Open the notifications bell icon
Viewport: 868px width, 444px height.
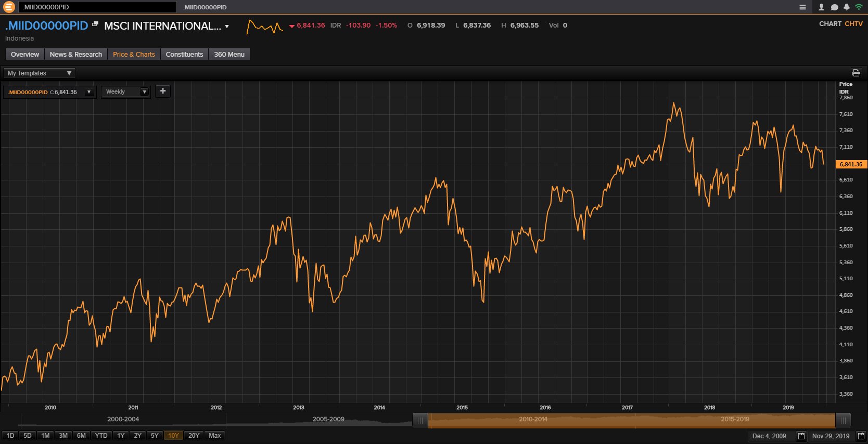(847, 7)
